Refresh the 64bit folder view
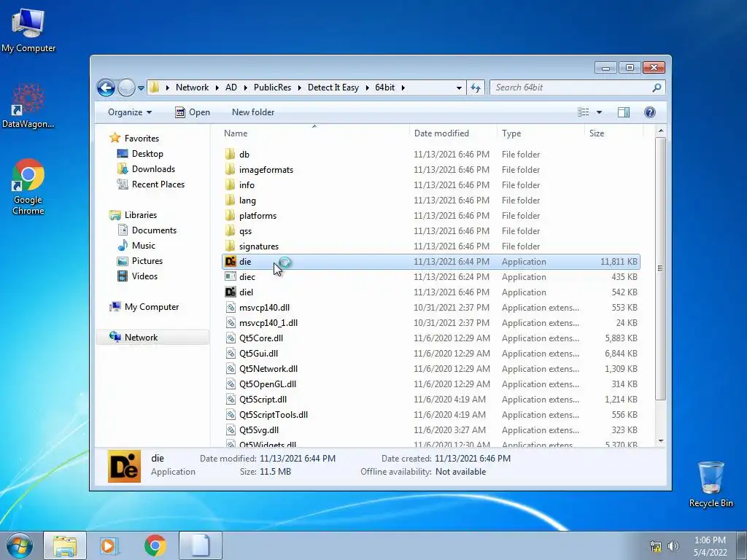747x560 pixels. (476, 87)
